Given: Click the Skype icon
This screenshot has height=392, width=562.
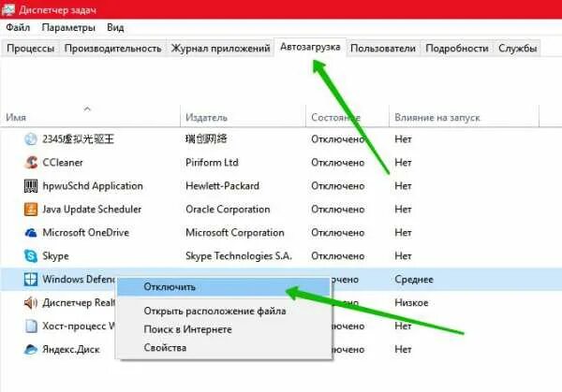Looking at the screenshot, I should (x=31, y=256).
